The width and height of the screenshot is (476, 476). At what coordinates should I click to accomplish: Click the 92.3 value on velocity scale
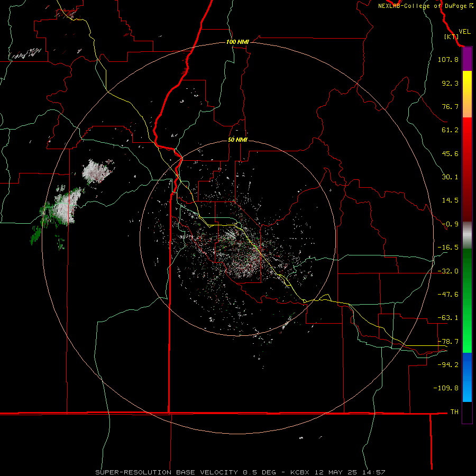pyautogui.click(x=450, y=83)
